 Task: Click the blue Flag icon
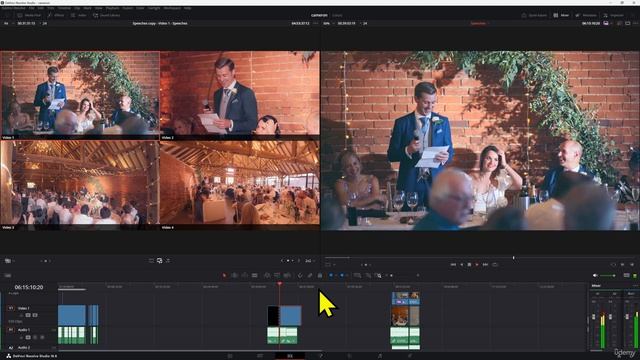[331, 276]
